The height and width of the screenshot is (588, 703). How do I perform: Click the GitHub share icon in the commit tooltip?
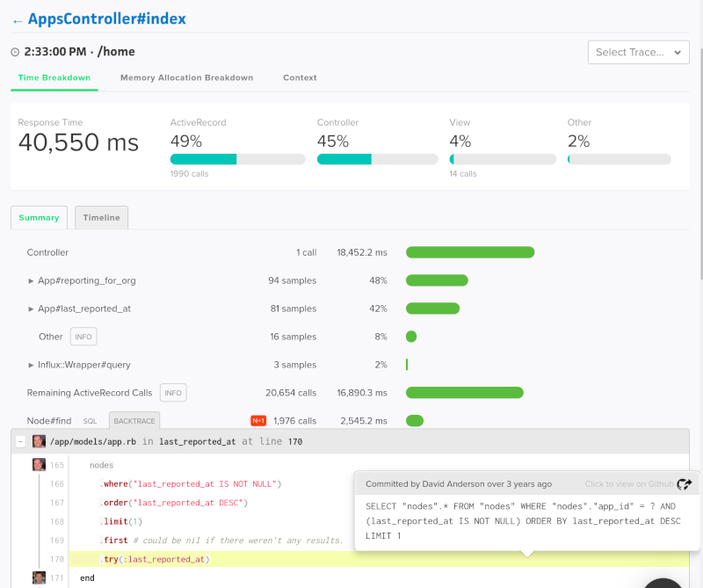685,484
